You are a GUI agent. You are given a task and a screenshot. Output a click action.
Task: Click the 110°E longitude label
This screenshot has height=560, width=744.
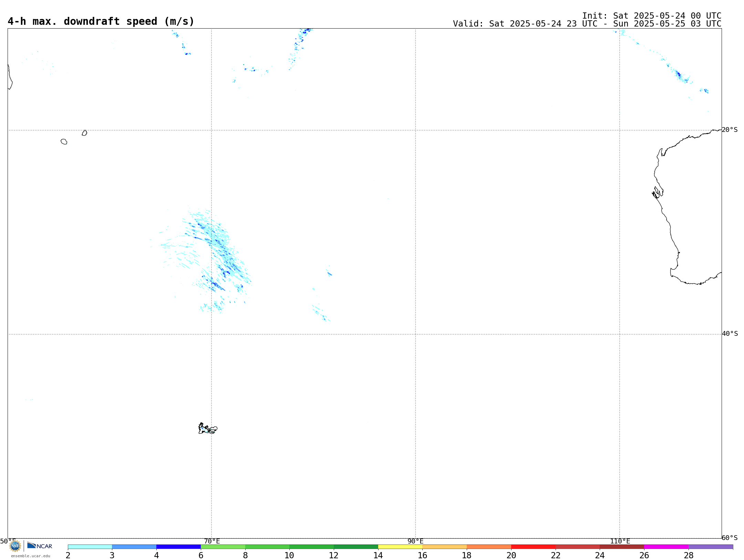tap(620, 541)
